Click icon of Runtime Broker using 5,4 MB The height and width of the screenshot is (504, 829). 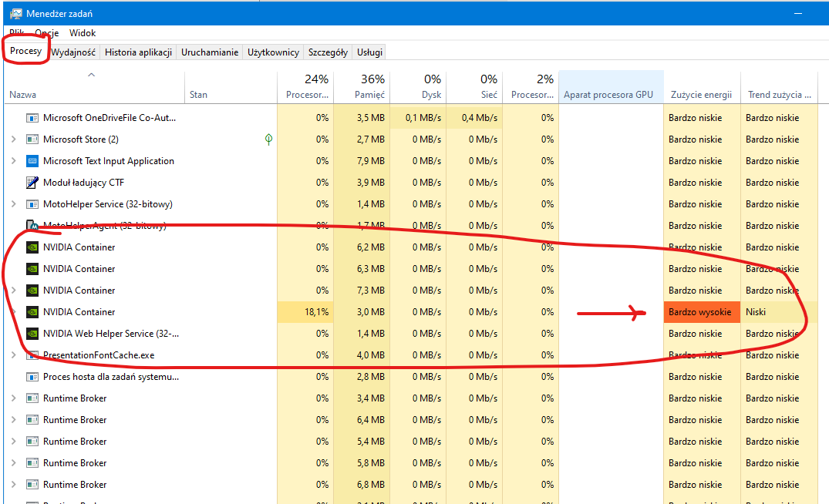(32, 442)
